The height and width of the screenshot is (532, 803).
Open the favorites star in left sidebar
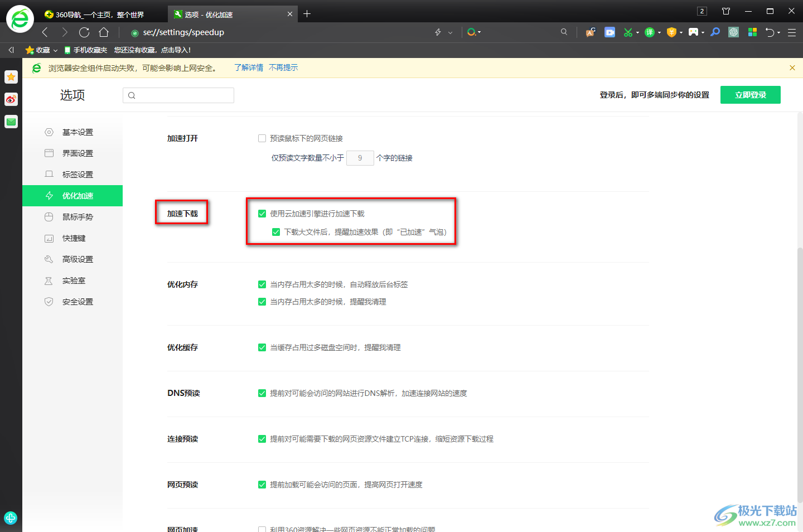click(11, 77)
